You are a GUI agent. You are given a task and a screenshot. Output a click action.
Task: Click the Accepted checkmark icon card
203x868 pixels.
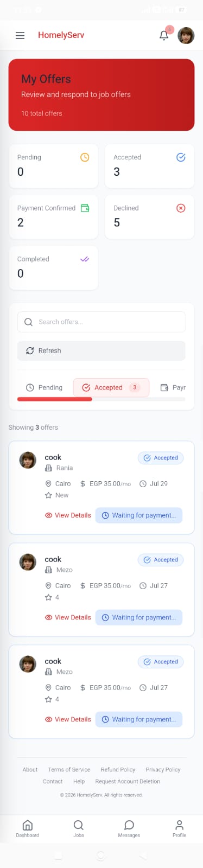point(181,157)
